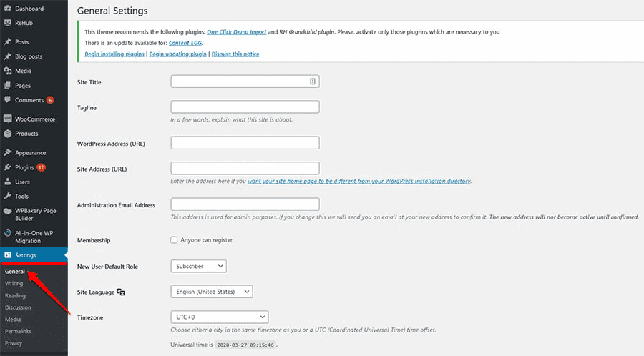The image size is (644, 356).
Task: Open the Plugins menu
Action: click(24, 167)
